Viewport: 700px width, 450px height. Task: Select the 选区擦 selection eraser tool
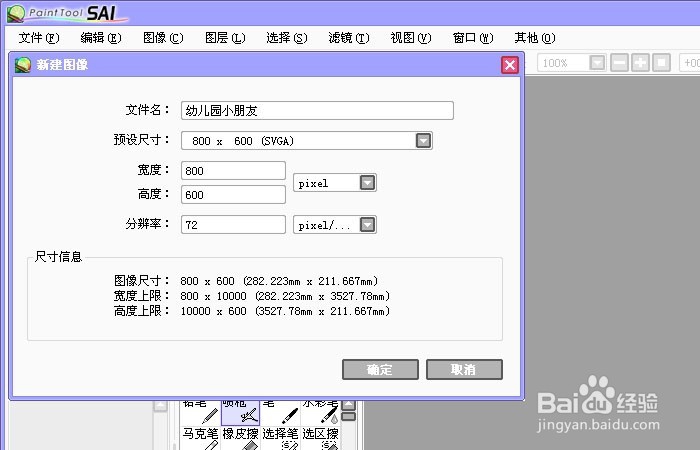click(x=321, y=438)
